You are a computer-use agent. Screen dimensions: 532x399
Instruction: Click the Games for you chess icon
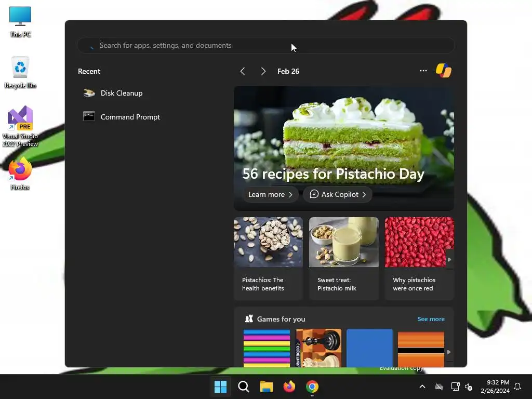[249, 318]
